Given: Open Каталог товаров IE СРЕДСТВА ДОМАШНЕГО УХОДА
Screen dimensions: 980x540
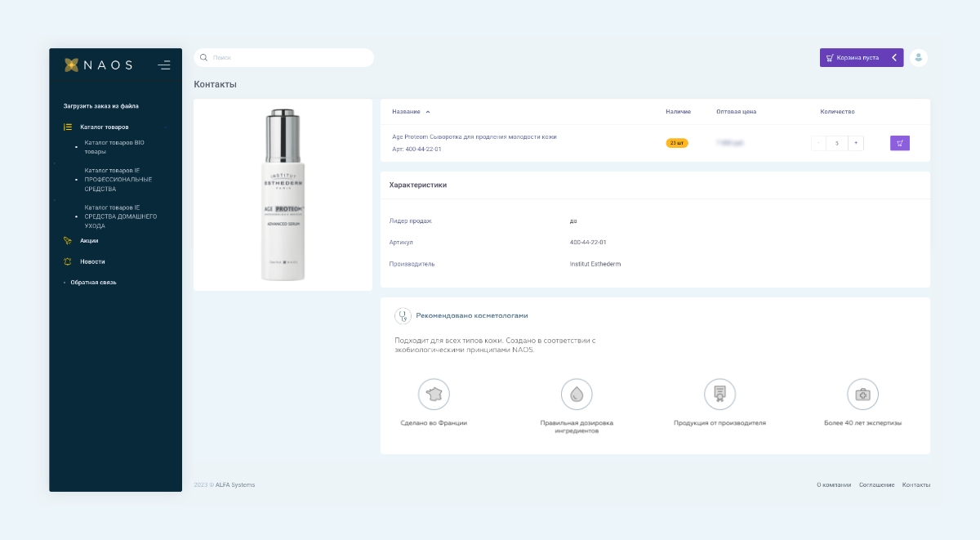Looking at the screenshot, I should point(120,216).
